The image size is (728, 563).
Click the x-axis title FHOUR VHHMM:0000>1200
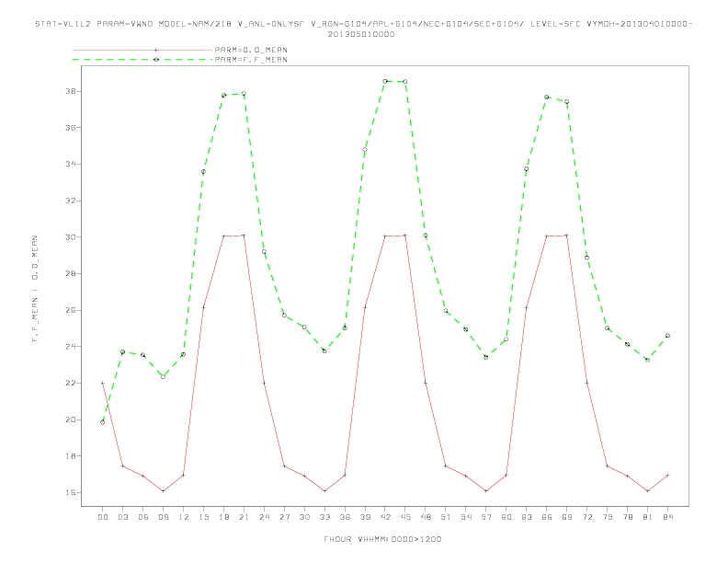coord(382,539)
